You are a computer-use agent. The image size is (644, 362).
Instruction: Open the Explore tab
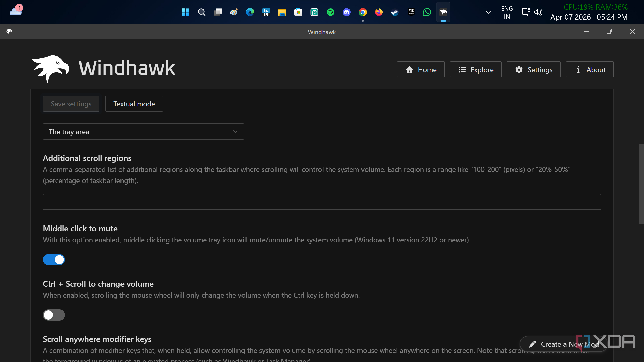(475, 69)
